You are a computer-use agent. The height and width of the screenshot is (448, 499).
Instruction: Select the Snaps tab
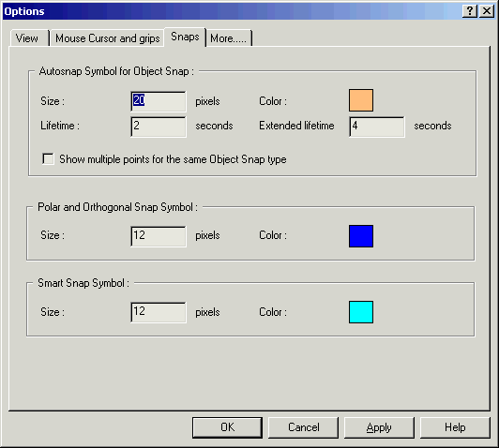click(x=185, y=37)
